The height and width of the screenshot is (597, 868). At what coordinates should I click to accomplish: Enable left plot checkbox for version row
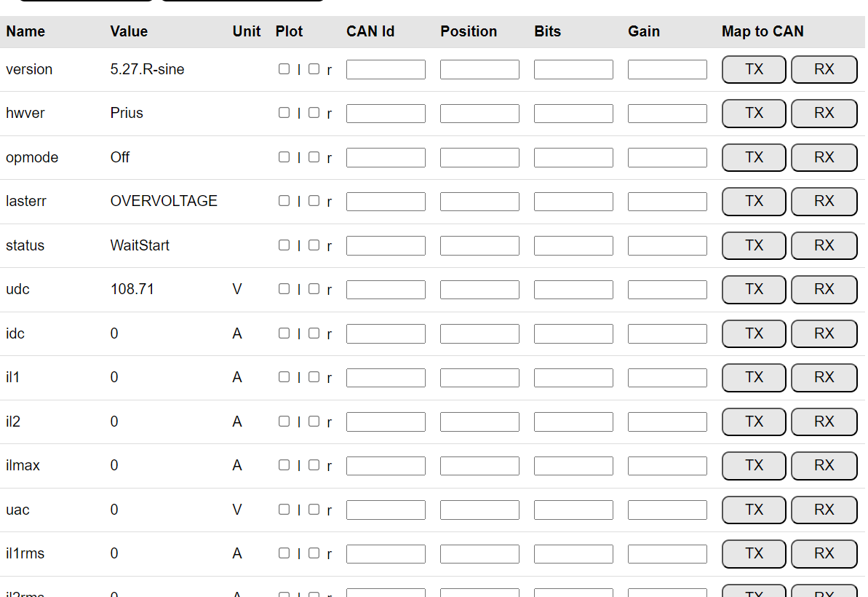(x=284, y=68)
